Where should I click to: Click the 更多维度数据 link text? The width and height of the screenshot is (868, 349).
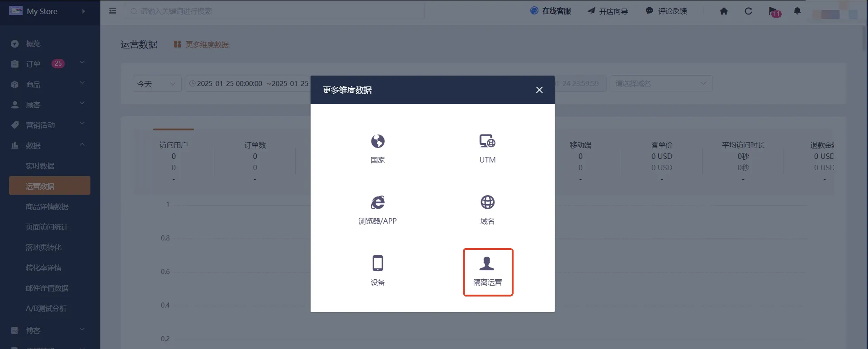point(207,44)
